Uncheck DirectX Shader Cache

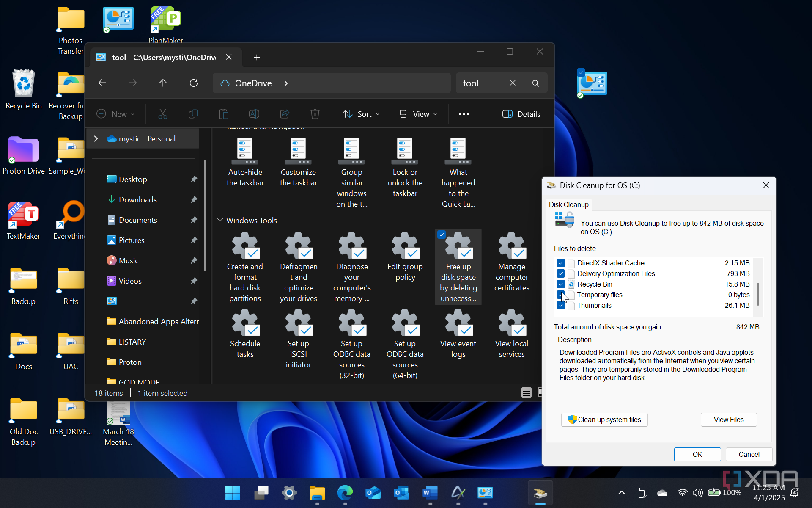pyautogui.click(x=561, y=263)
